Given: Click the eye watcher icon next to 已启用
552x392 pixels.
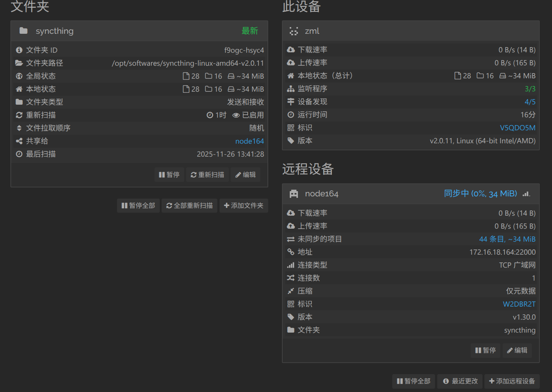Looking at the screenshot, I should (x=236, y=115).
